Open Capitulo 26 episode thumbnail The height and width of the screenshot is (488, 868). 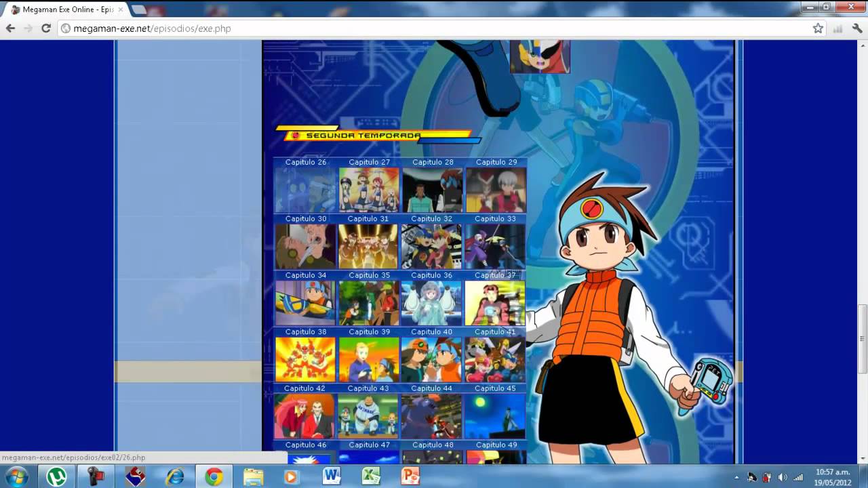305,190
